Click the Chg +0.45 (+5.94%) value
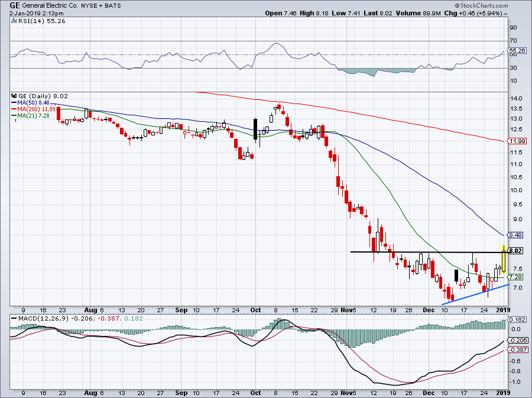 [x=473, y=13]
